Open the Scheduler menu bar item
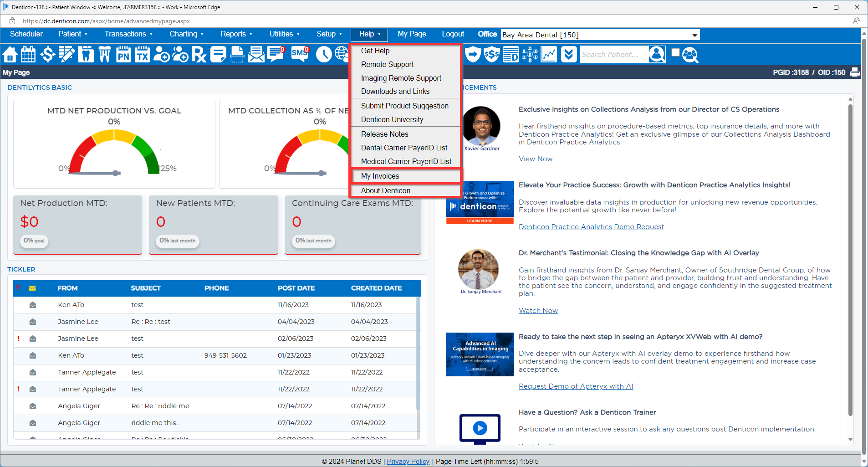 [x=26, y=34]
